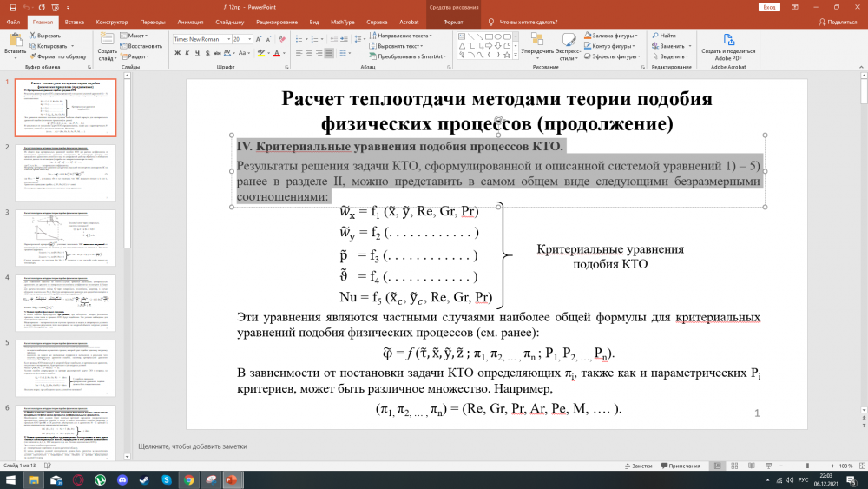The image size is (868, 489).
Task: Click Преобразовать в SmartArt
Action: point(408,56)
